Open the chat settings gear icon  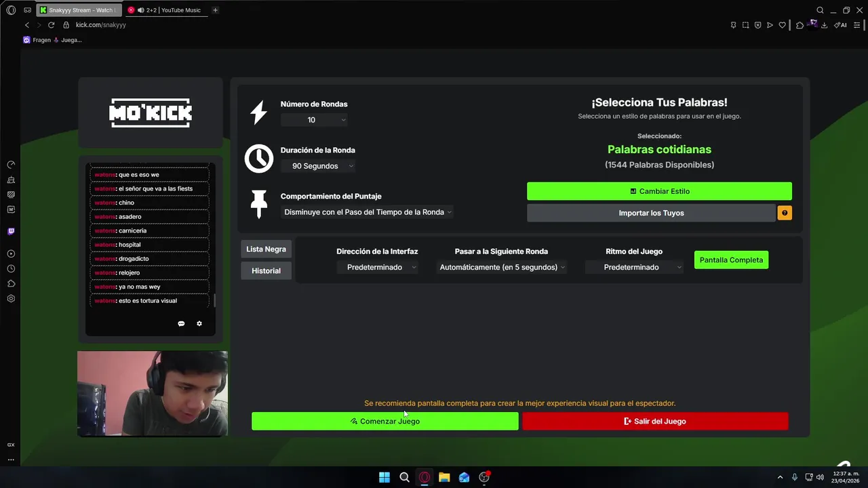(x=199, y=324)
